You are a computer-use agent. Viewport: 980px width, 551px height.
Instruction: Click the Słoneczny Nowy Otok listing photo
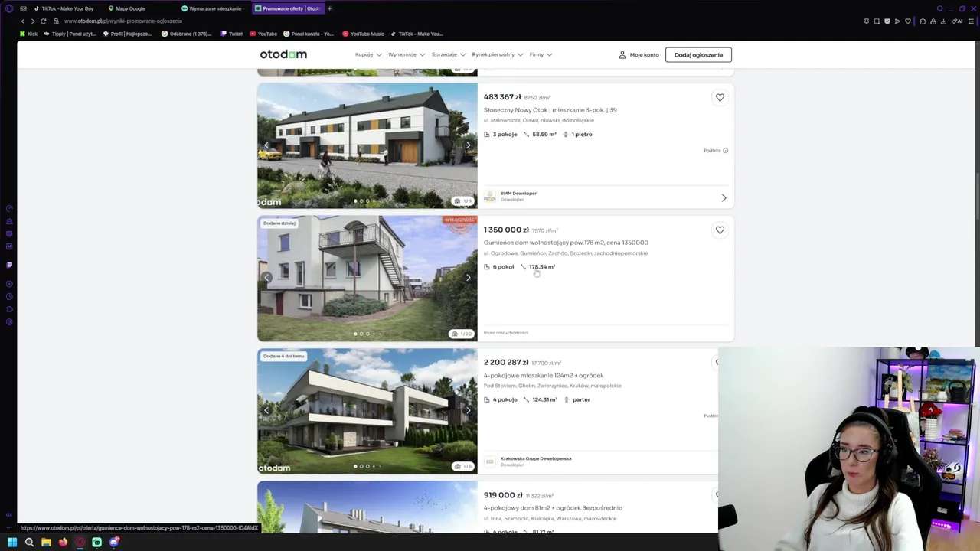pos(367,145)
